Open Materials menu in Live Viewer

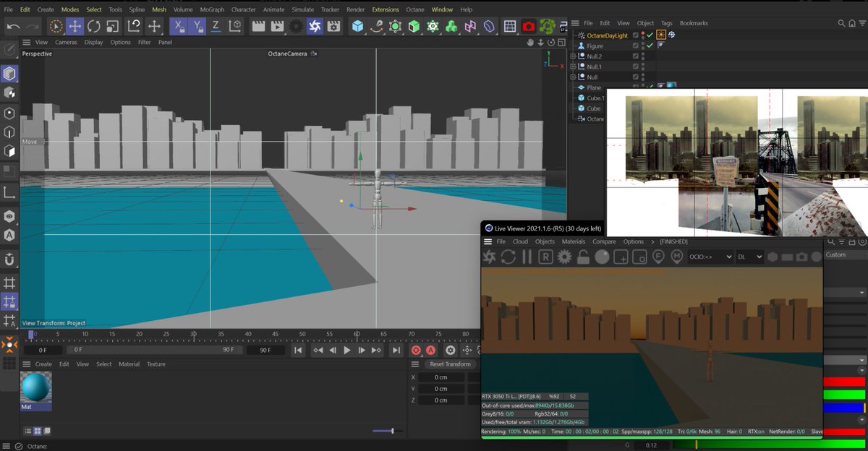[x=574, y=241]
